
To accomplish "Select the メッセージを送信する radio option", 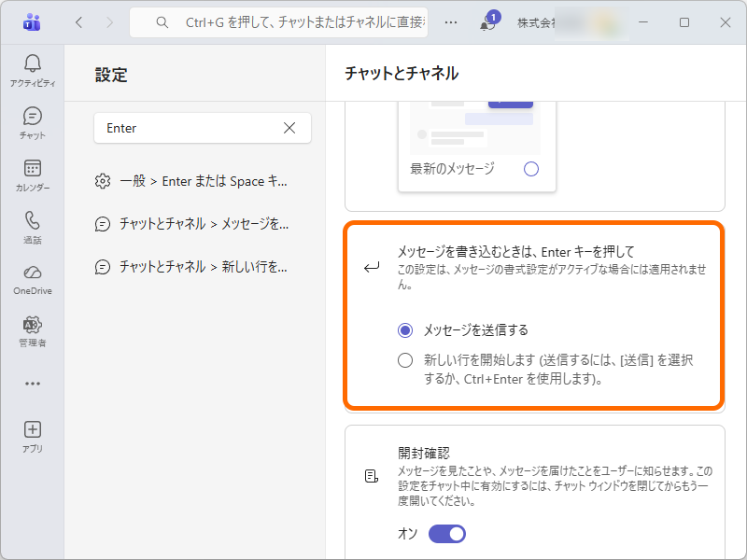I will (405, 330).
